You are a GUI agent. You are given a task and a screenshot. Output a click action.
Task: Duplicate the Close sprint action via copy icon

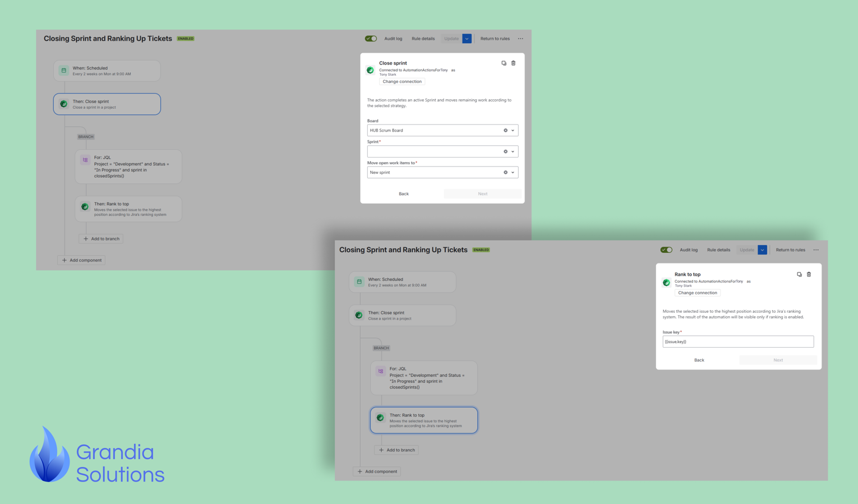(x=504, y=63)
